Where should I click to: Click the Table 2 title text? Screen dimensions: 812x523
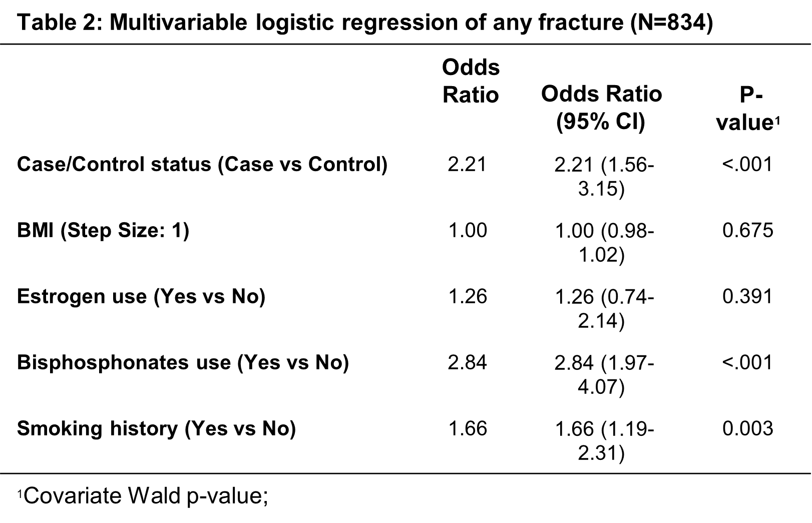click(x=364, y=23)
